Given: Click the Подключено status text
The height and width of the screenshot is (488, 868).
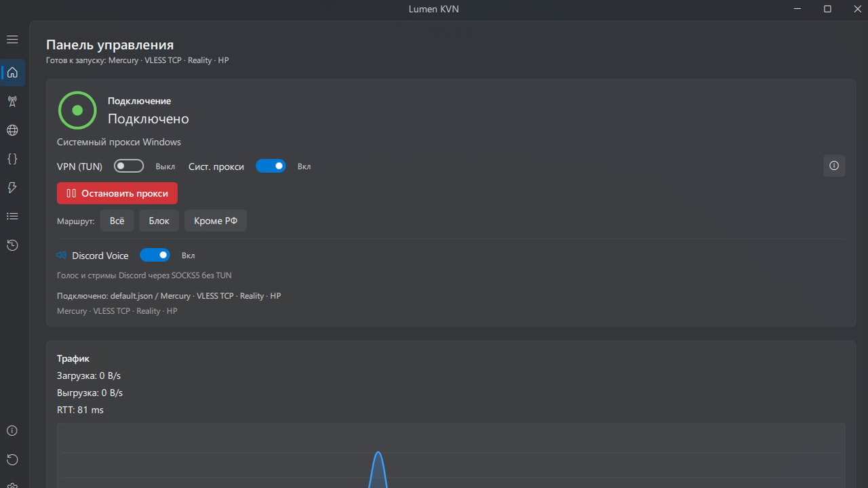Looking at the screenshot, I should coord(149,119).
